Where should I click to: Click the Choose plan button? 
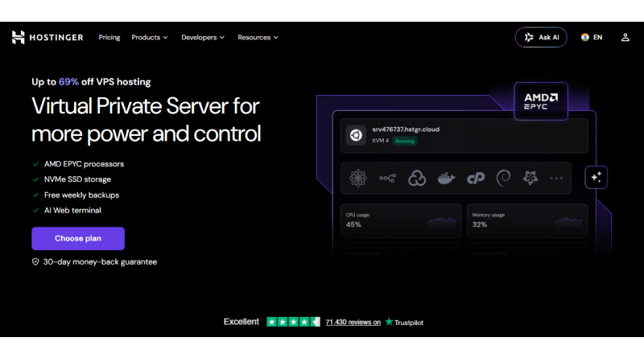pyautogui.click(x=78, y=238)
